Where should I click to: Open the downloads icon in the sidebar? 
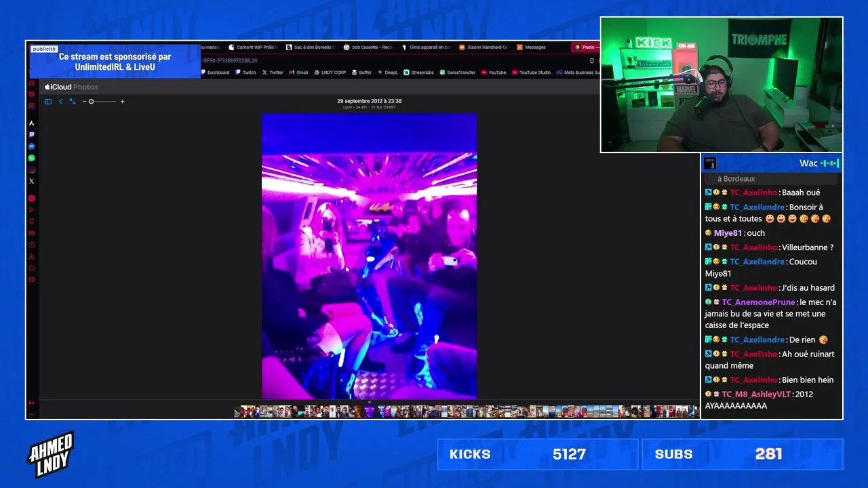(31, 256)
